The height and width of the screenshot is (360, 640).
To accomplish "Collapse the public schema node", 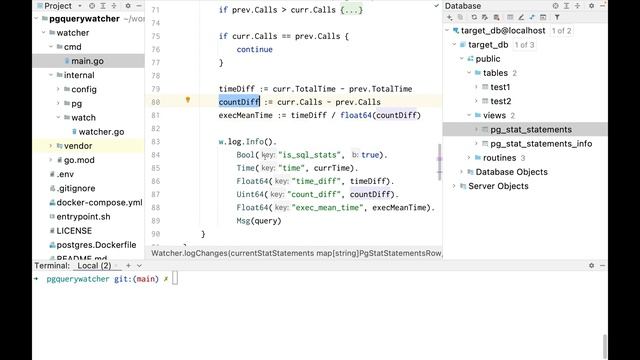I will pos(462,59).
